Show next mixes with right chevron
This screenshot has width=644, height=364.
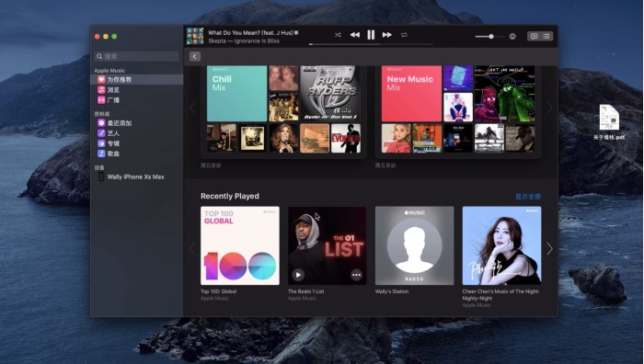click(549, 108)
